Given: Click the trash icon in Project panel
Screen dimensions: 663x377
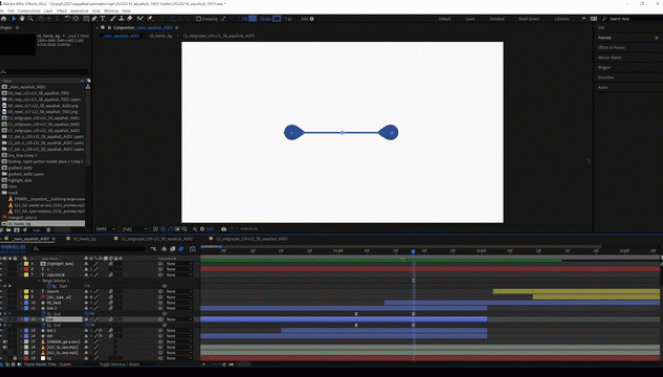Looking at the screenshot, I should (x=49, y=230).
